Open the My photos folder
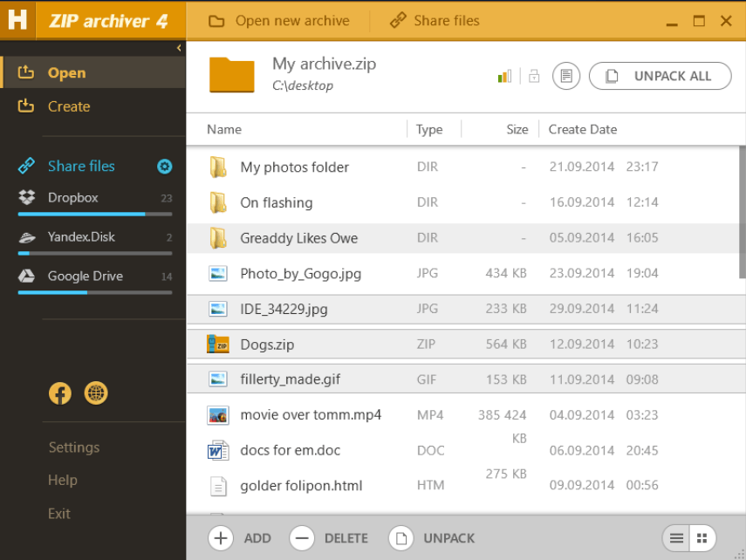 click(292, 167)
